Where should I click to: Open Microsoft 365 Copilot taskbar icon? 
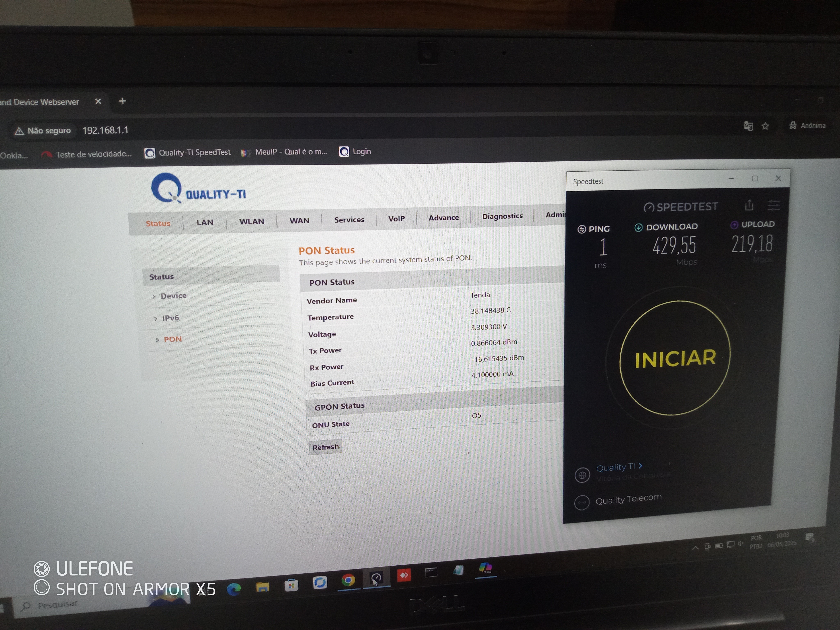tap(485, 568)
